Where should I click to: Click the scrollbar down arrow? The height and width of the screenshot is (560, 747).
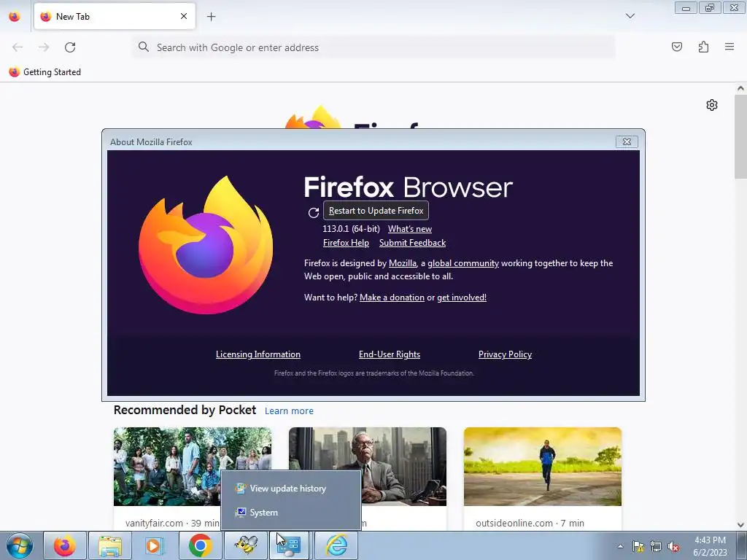(740, 525)
